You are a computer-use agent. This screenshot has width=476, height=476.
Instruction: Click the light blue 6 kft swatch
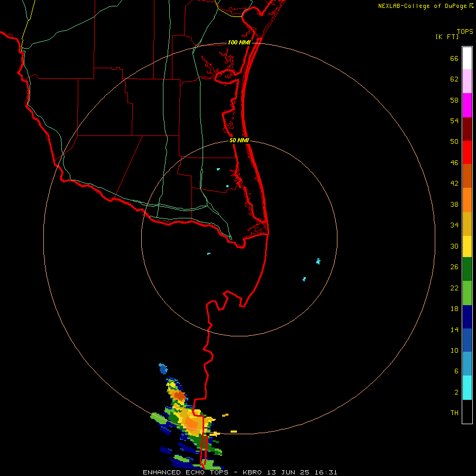467,363
